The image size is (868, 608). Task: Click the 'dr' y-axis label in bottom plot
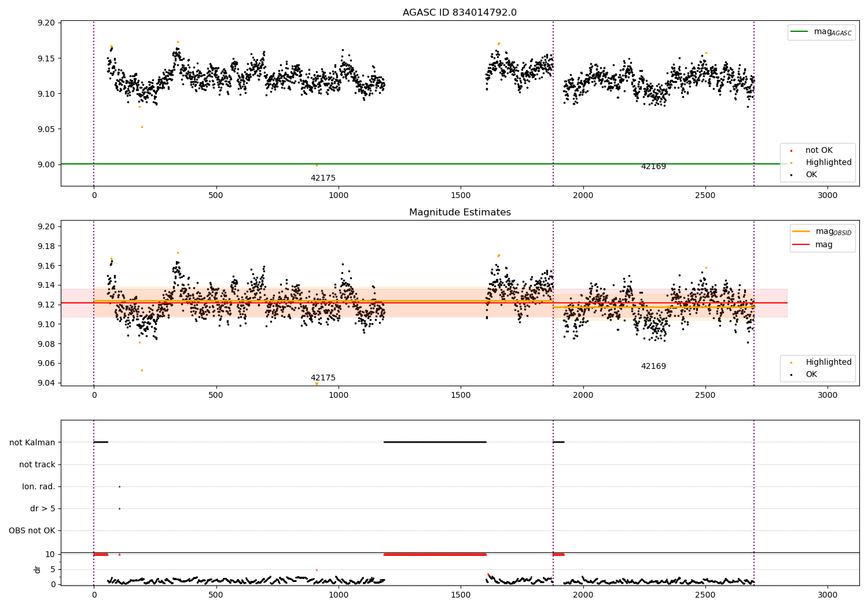[38, 569]
